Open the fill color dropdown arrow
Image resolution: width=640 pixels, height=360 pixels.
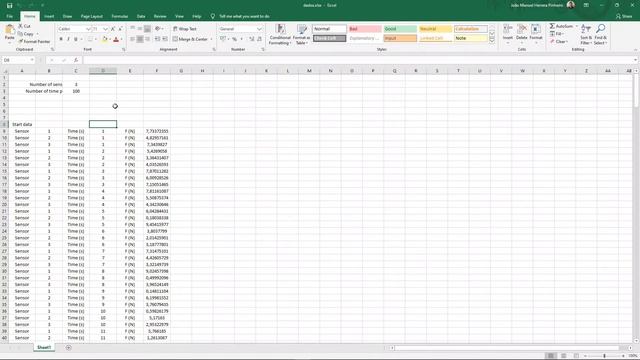click(110, 39)
